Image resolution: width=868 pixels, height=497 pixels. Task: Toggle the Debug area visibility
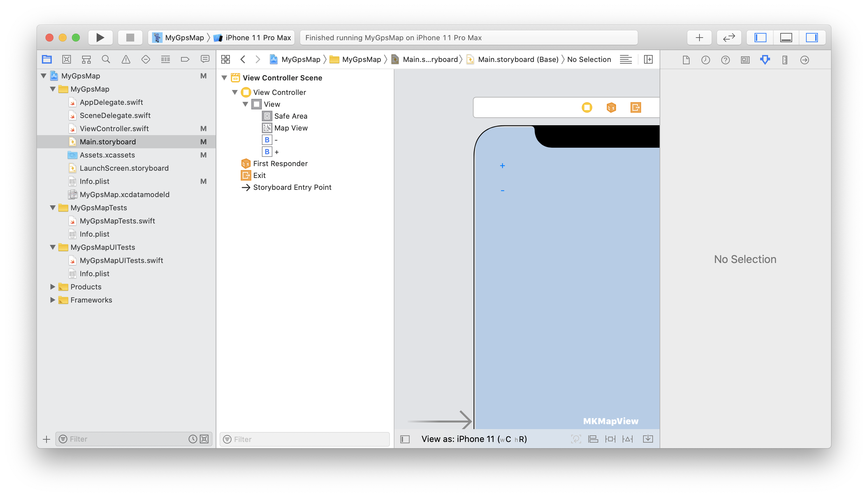[786, 38]
